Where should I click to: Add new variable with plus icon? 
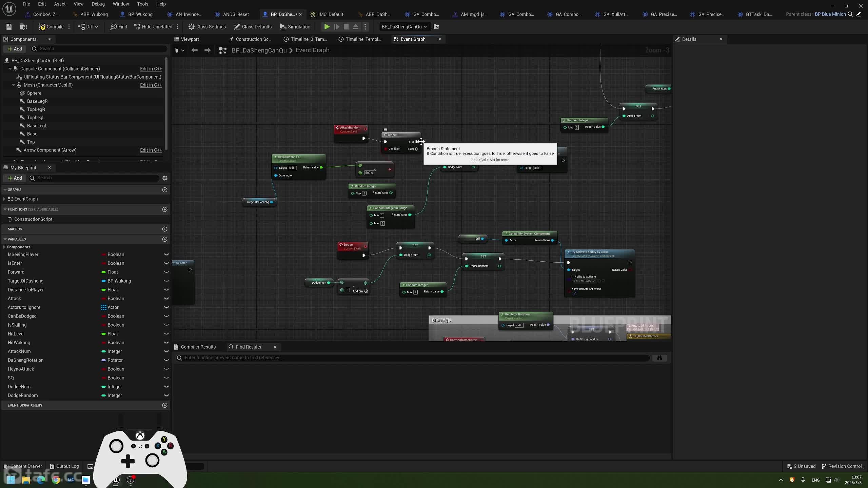tap(165, 239)
